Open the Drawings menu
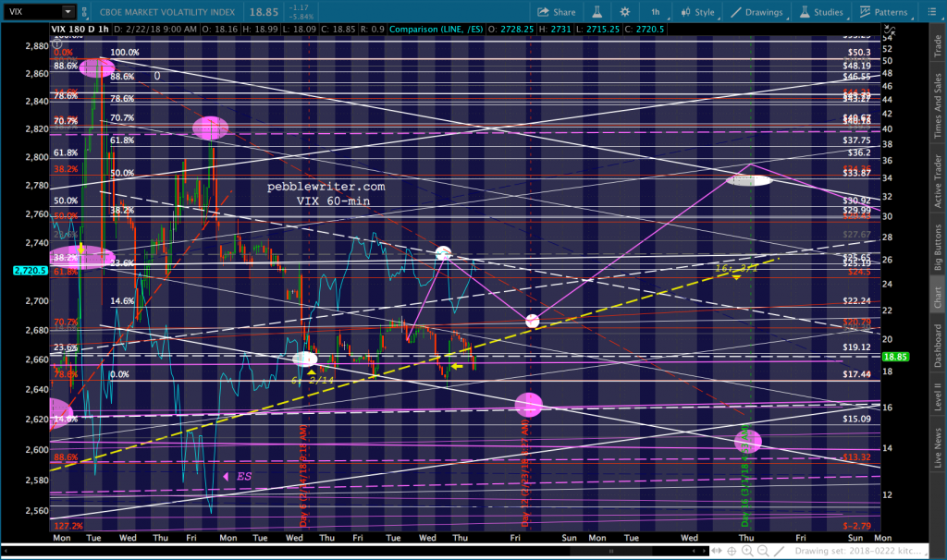This screenshot has height=560, width=947. point(756,12)
